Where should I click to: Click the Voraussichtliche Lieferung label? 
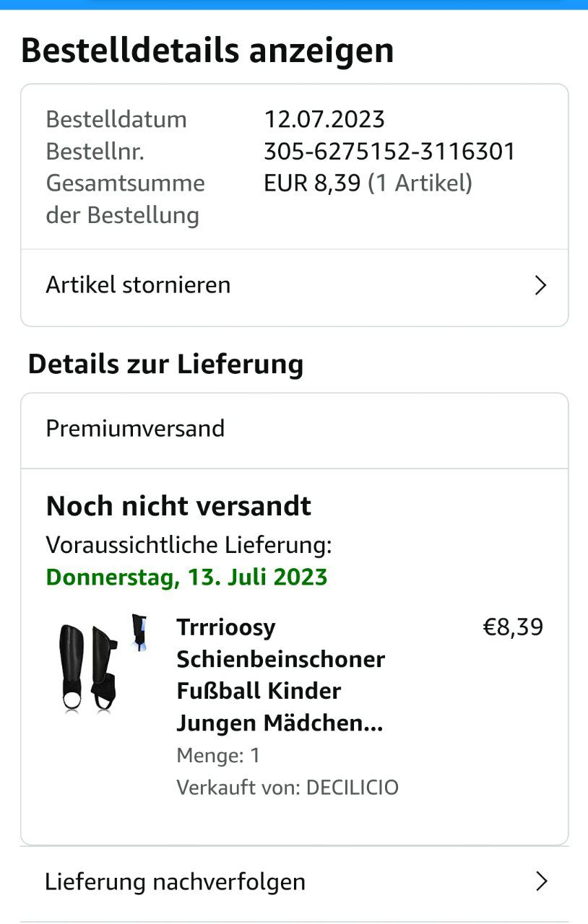189,545
